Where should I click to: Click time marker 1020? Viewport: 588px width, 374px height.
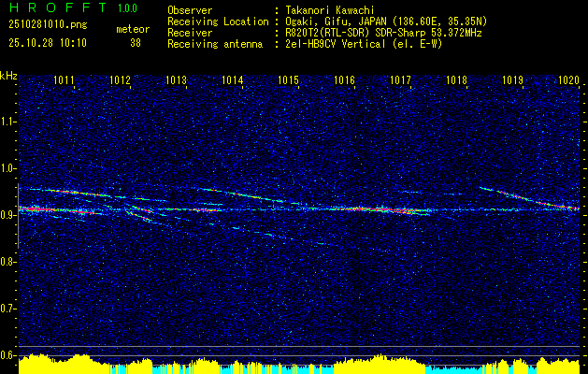(569, 79)
